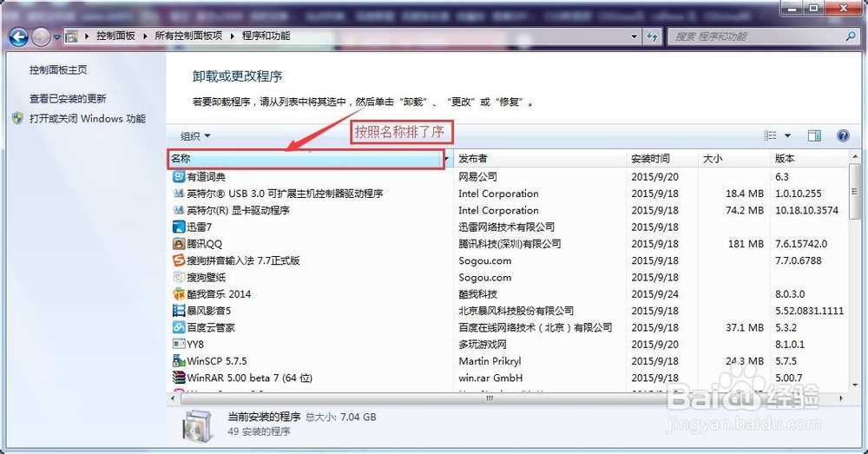Click the change view icon
This screenshot has height=454, width=868.
tap(770, 135)
